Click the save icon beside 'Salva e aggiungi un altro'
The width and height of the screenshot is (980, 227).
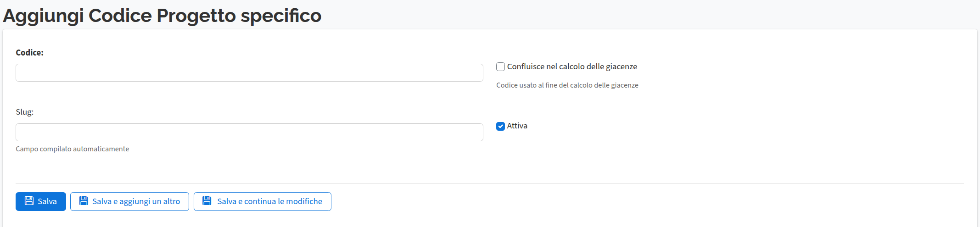click(x=84, y=201)
